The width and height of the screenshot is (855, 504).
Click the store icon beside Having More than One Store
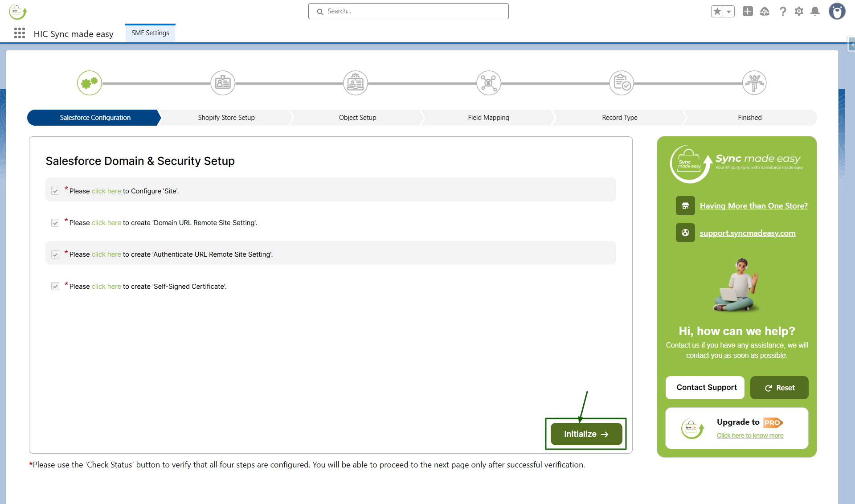click(x=685, y=206)
